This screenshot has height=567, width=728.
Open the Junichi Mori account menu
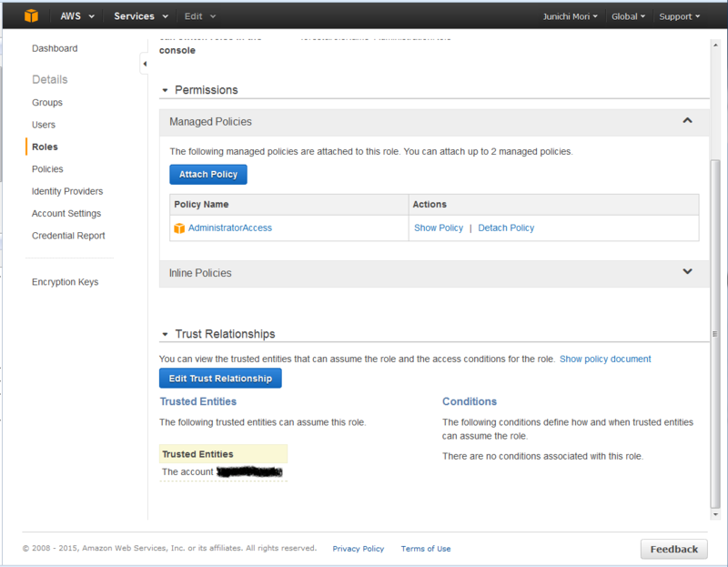571,16
